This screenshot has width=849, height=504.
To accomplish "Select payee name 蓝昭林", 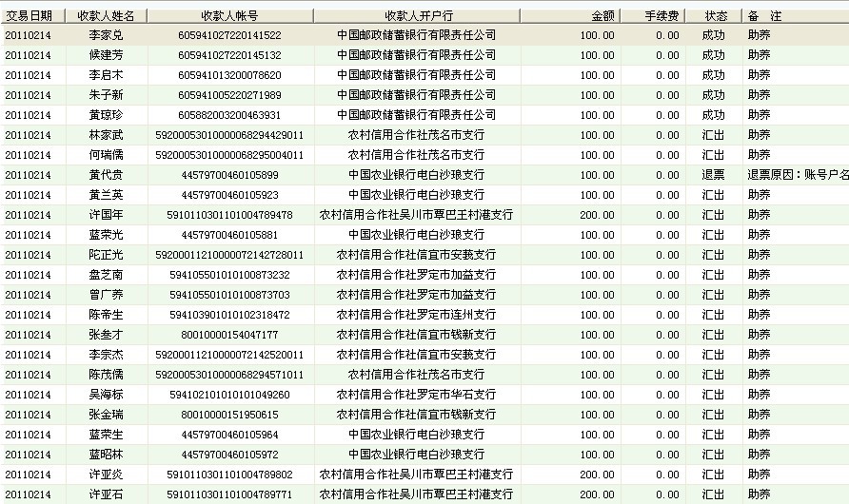I will click(107, 455).
